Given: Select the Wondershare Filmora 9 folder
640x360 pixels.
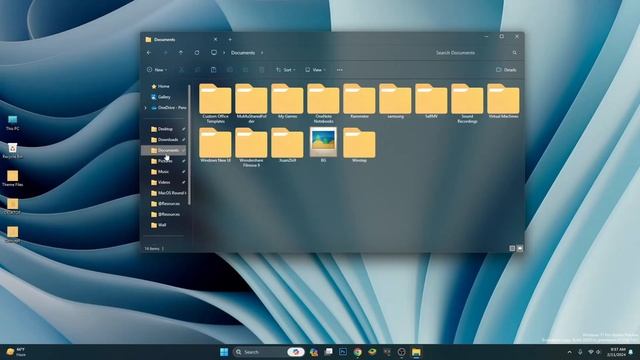Looking at the screenshot, I should (251, 147).
